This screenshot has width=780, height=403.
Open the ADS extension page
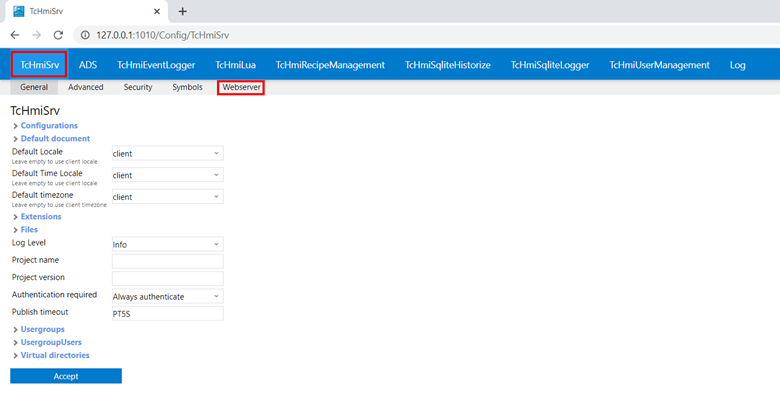click(x=88, y=65)
